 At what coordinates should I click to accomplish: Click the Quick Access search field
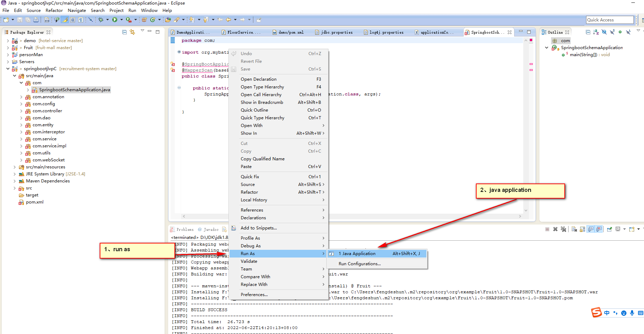click(610, 20)
